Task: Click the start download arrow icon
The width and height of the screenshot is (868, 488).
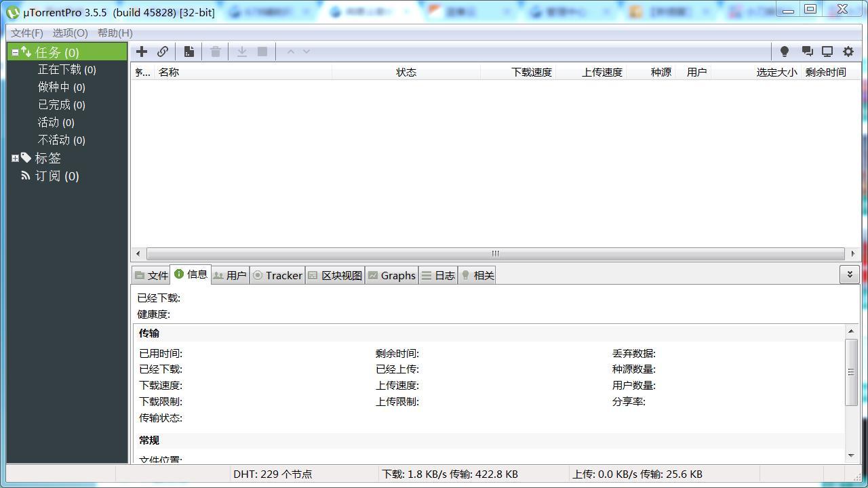Action: pos(241,51)
